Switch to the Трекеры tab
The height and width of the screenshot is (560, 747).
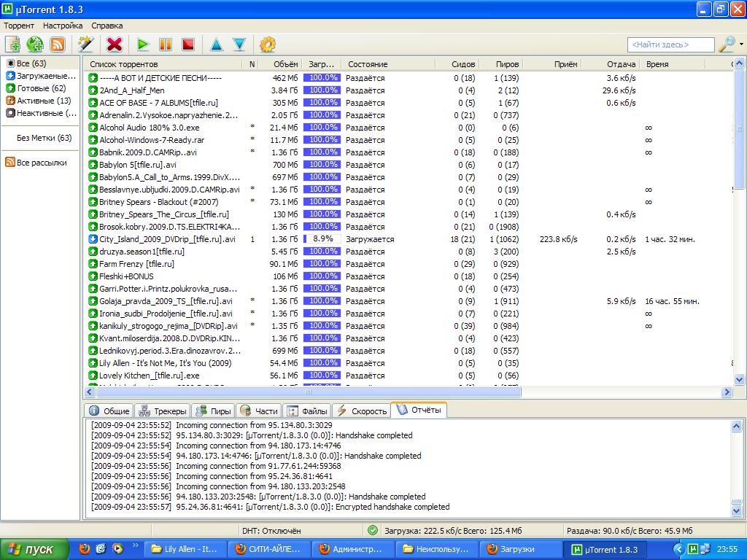[163, 411]
